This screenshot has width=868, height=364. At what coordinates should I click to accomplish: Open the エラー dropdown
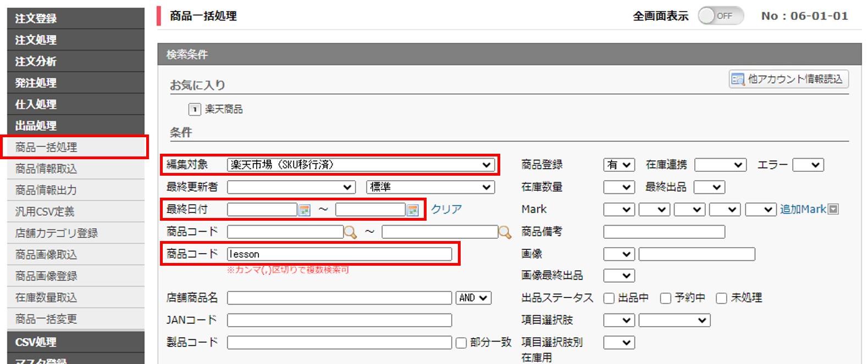pos(808,165)
